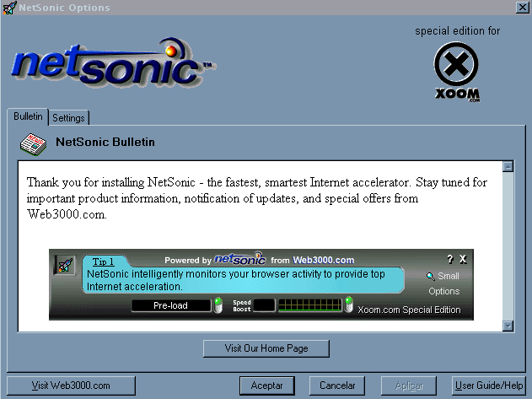
Task: Open Visit Web3000.com button
Action: (x=71, y=386)
